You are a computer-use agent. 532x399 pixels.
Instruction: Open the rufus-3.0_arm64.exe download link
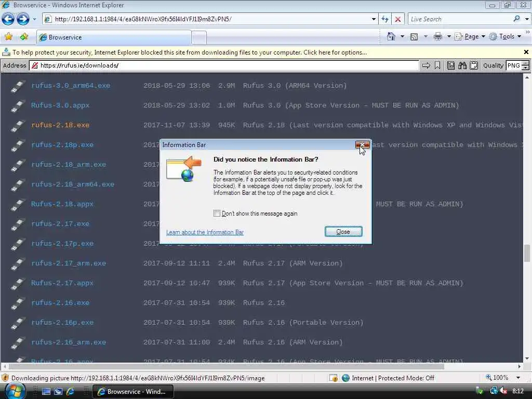71,86
